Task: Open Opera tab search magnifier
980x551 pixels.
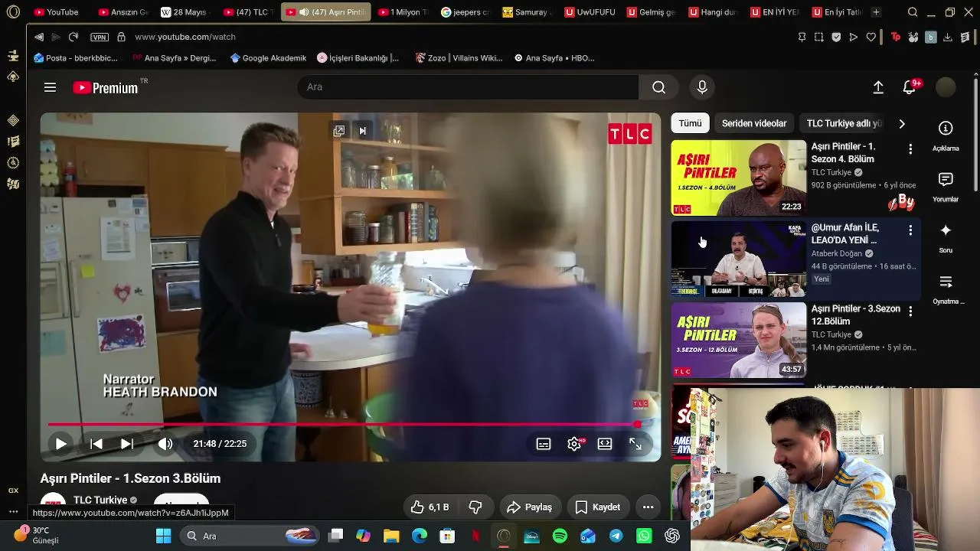Action: coord(913,12)
